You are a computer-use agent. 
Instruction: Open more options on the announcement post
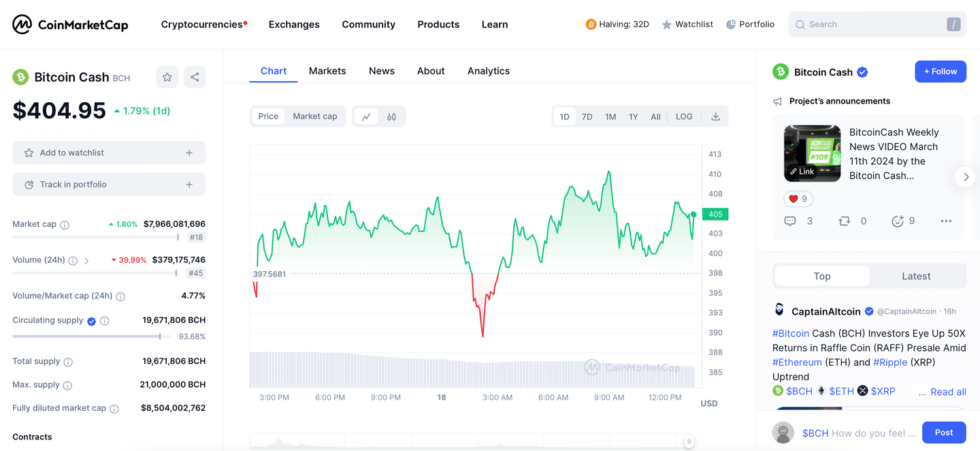[946, 220]
